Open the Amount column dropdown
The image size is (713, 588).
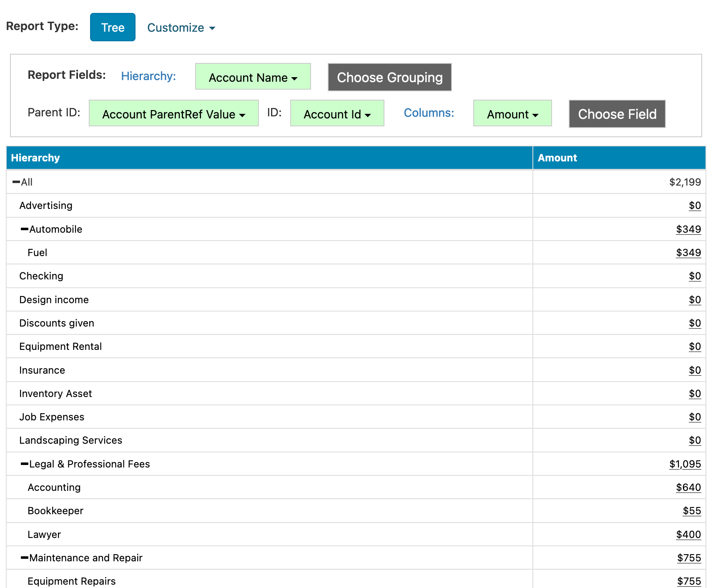512,114
